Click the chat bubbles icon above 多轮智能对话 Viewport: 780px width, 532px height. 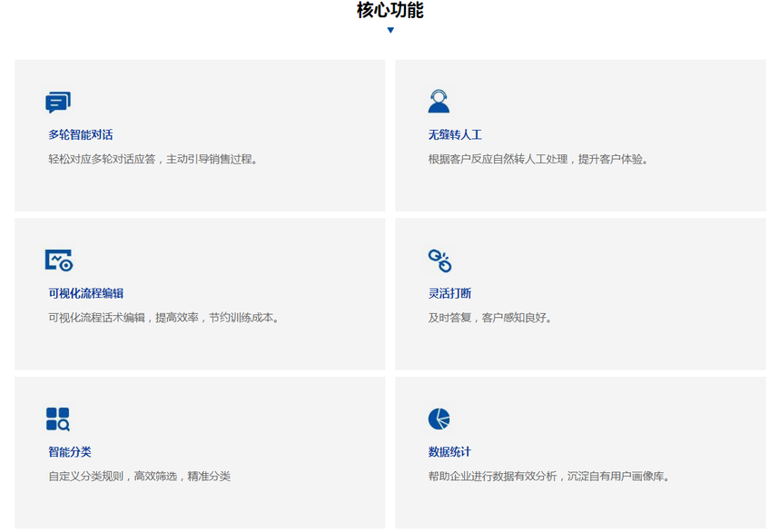click(x=58, y=103)
